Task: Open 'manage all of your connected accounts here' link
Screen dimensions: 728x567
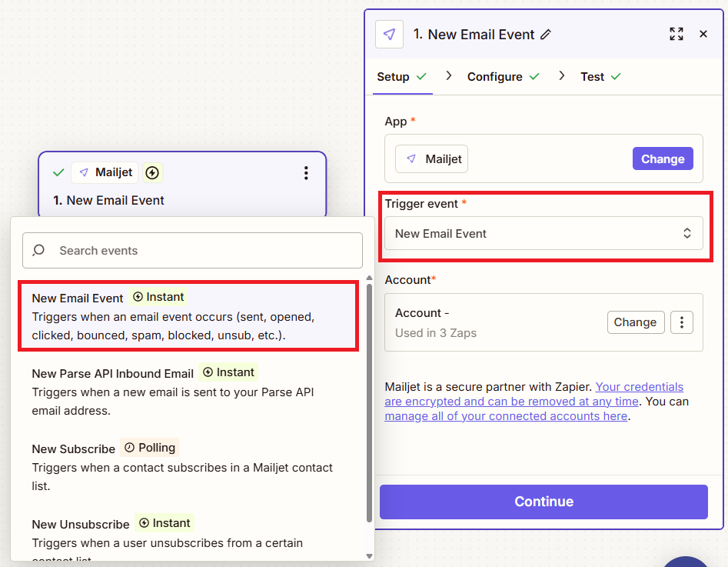Action: 506,416
